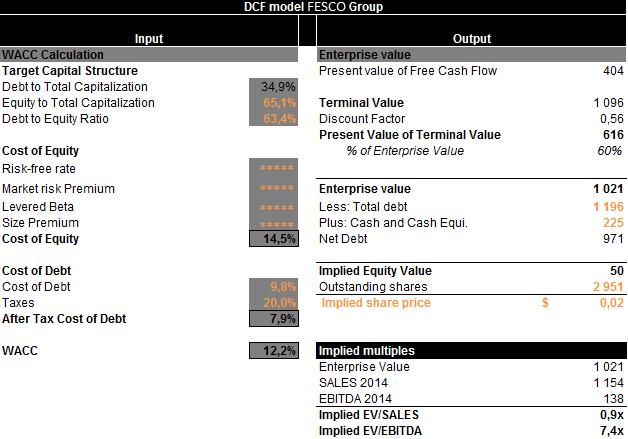Select the Market risk Premium input cell

pos(273,188)
